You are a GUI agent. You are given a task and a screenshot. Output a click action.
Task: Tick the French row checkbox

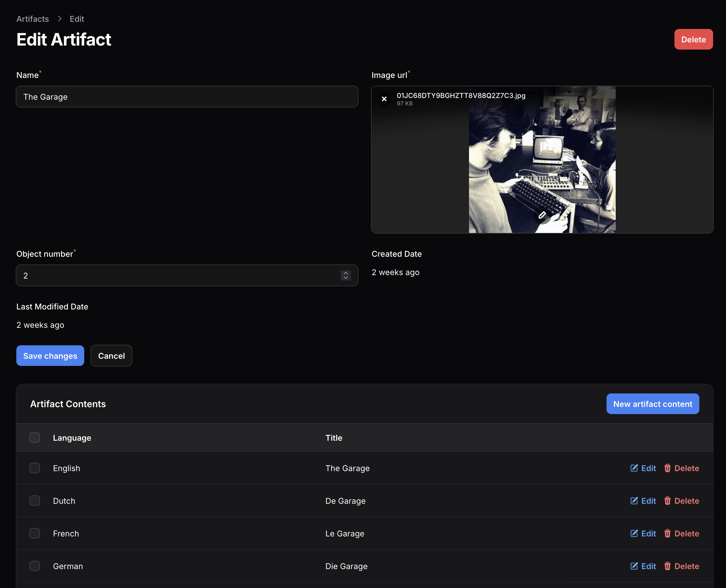click(35, 534)
